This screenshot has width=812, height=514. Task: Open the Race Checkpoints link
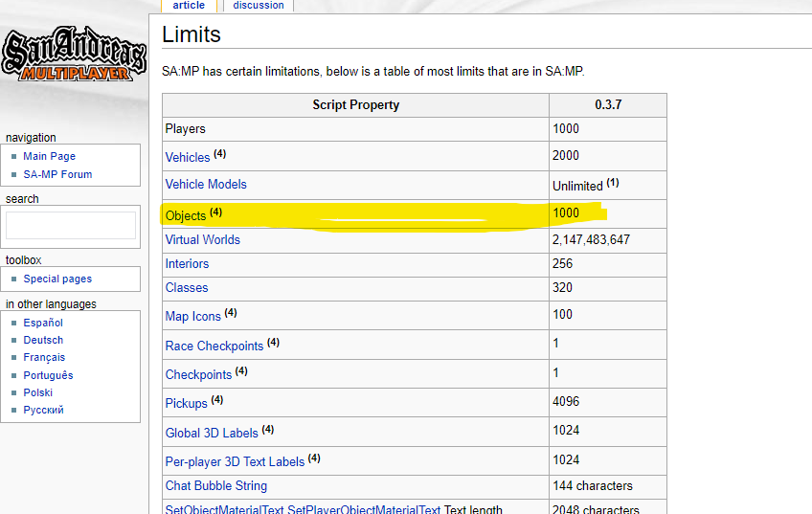[214, 346]
